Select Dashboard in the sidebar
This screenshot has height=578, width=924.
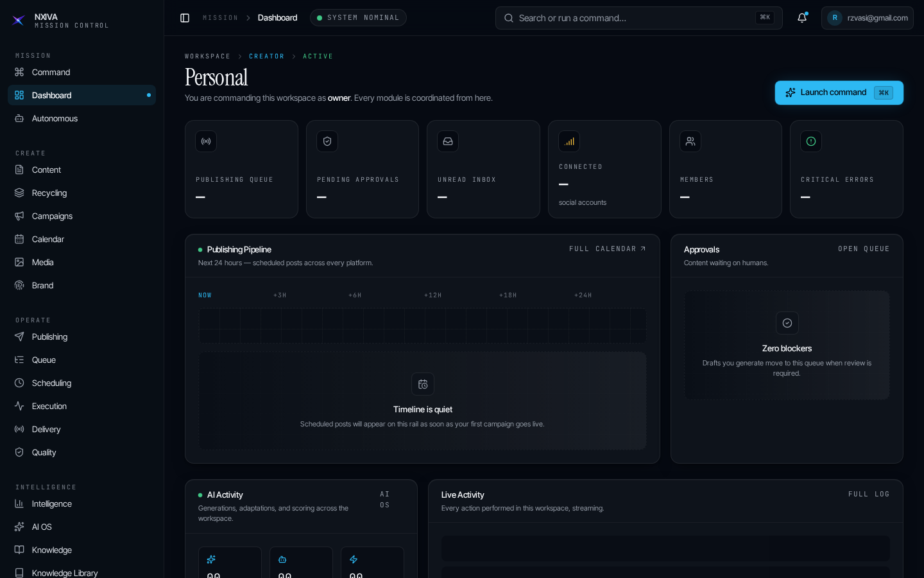[x=81, y=95]
